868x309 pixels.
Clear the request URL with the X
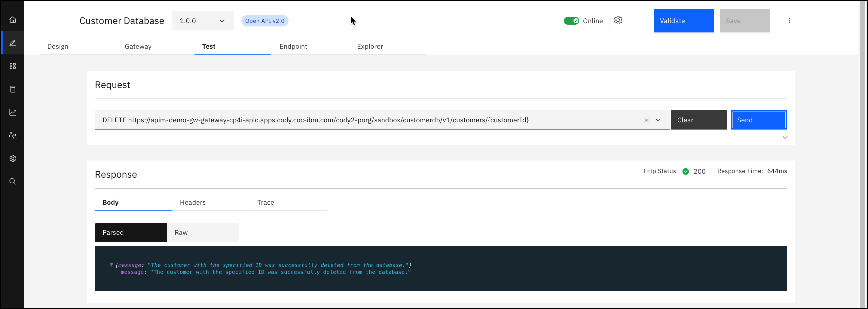click(x=646, y=120)
